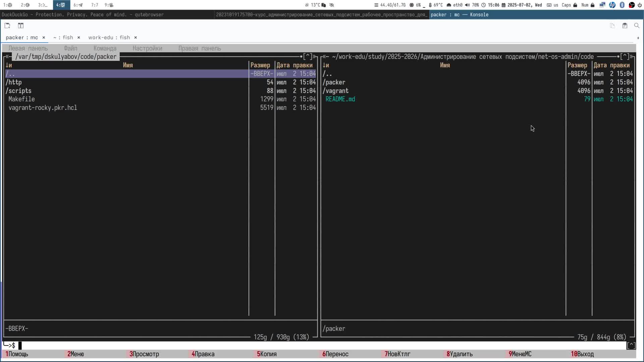Select README.md in right panel
644x362 pixels.
pyautogui.click(x=478, y=99)
